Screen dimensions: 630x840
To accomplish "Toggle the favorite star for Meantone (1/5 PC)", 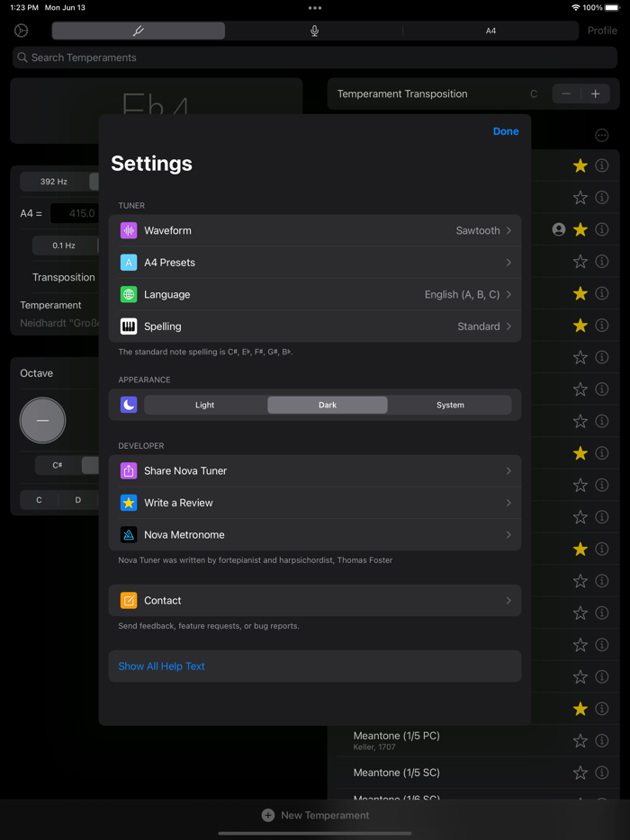I will (580, 740).
